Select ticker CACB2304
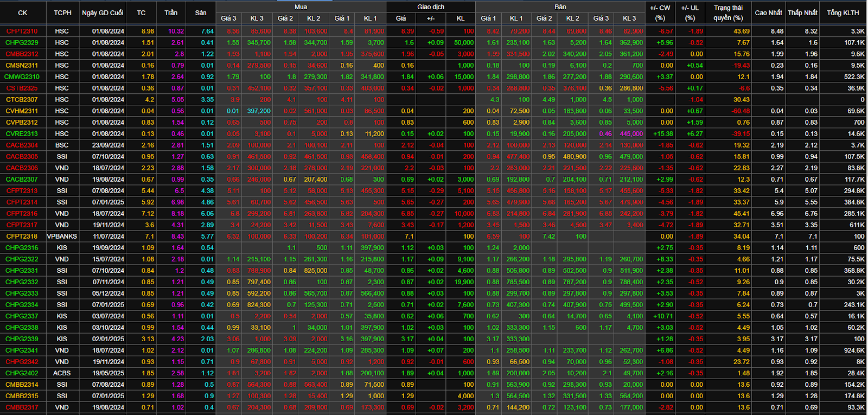Image resolution: width=868 pixels, height=415 pixels. (22, 145)
